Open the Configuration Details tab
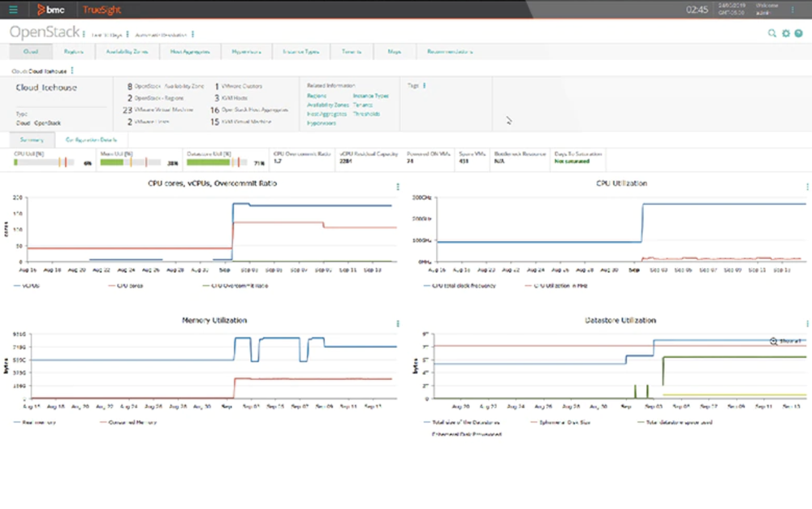The image size is (812, 509). pyautogui.click(x=92, y=139)
